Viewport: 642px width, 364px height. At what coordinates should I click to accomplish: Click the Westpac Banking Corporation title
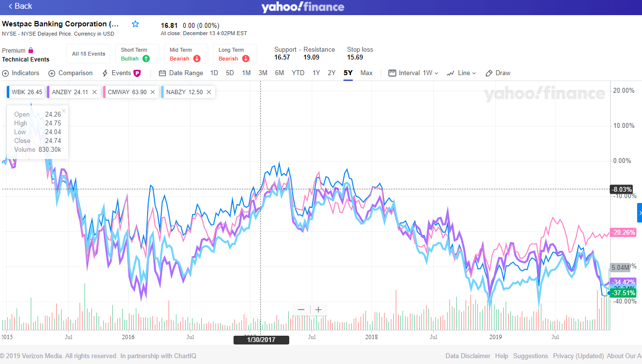pos(60,24)
